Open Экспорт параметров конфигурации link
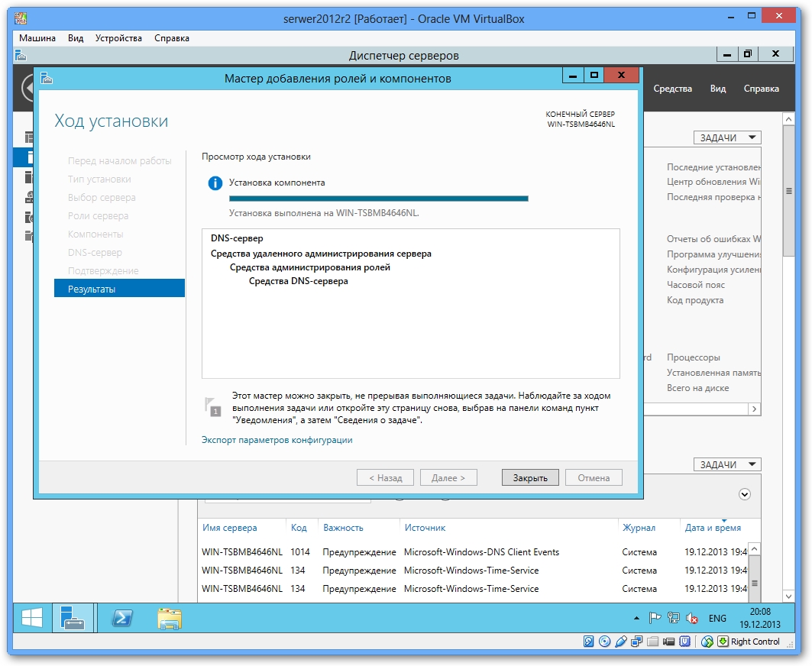 [x=277, y=440]
